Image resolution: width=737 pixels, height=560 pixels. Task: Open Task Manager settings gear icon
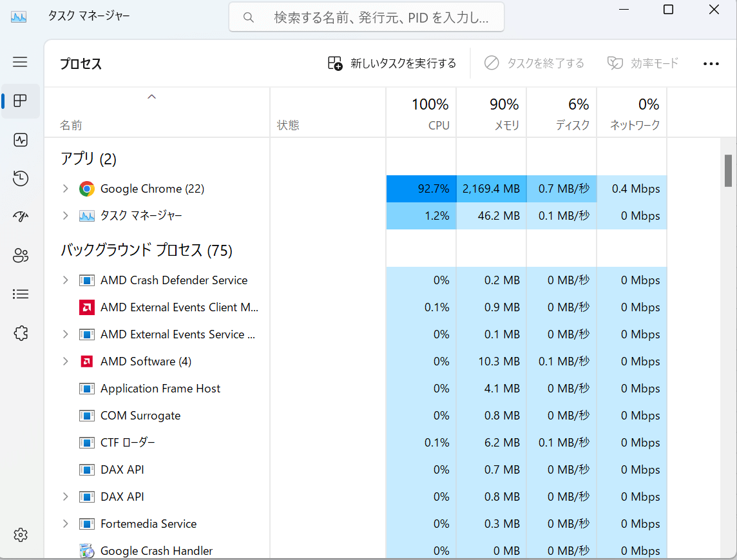tap(20, 535)
